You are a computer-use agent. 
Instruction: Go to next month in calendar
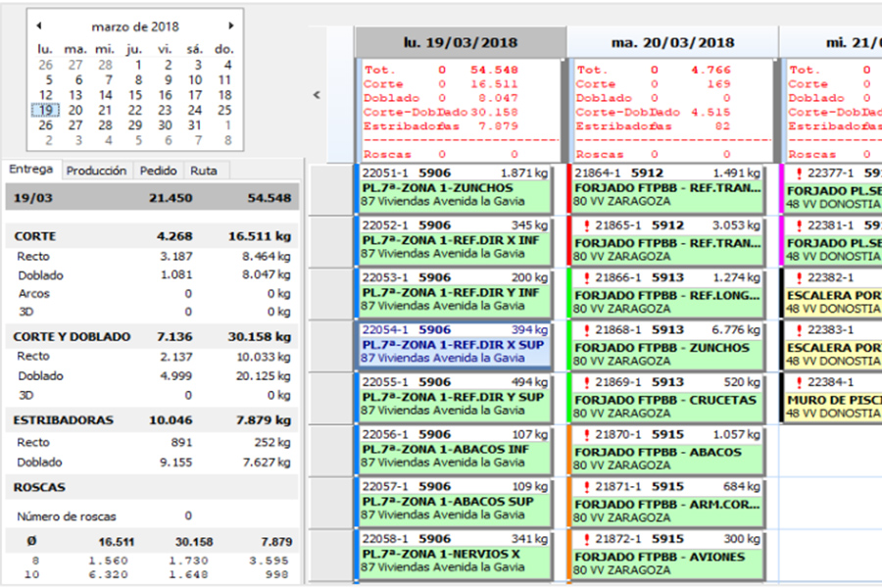click(230, 25)
